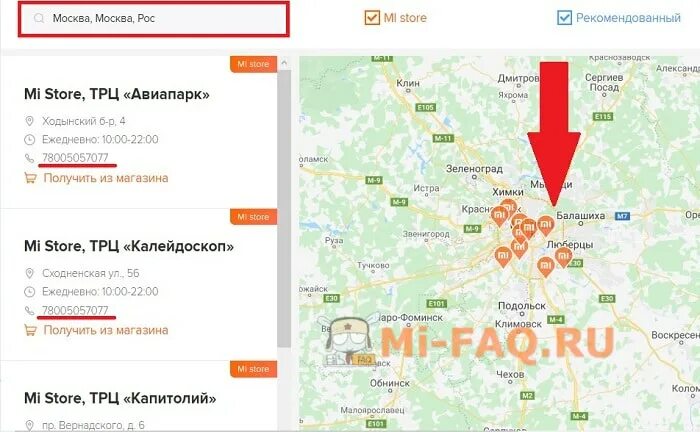Click the cart icon in the Калейдоскоп card
Image resolution: width=700 pixels, height=432 pixels.
30,330
